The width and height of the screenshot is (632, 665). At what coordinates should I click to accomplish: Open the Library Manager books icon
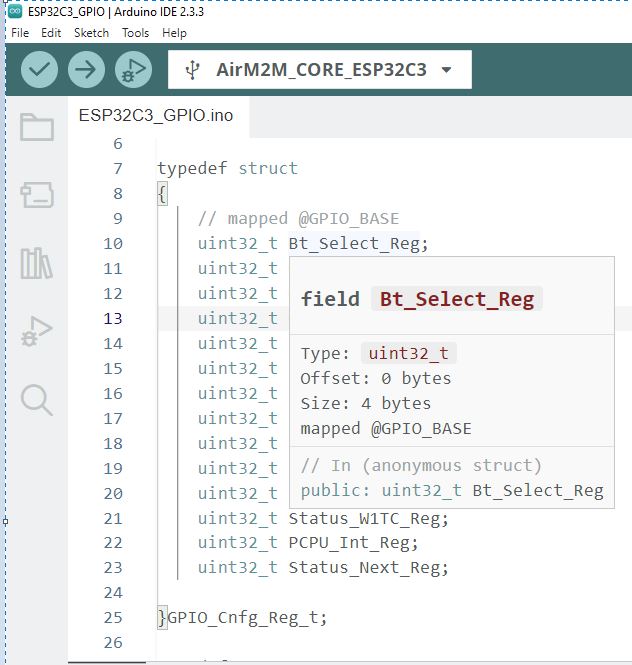[x=37, y=263]
